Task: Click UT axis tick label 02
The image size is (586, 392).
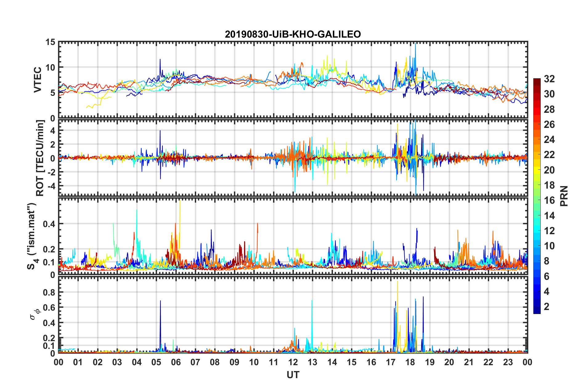Action: [x=98, y=362]
